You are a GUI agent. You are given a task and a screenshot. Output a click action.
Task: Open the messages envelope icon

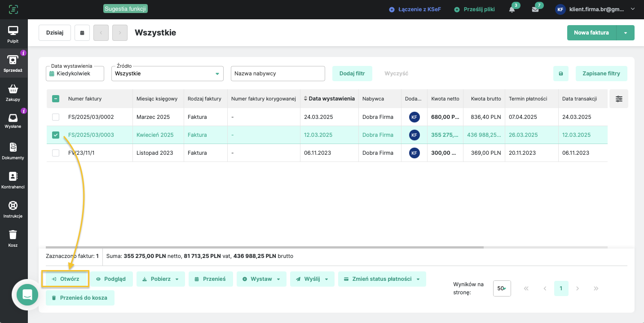click(x=535, y=9)
